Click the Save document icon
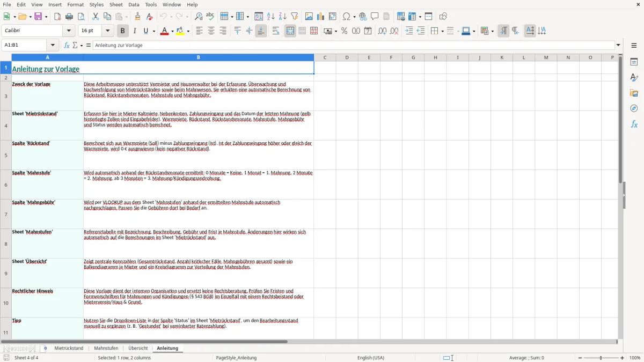This screenshot has height=362, width=644. click(x=38, y=17)
